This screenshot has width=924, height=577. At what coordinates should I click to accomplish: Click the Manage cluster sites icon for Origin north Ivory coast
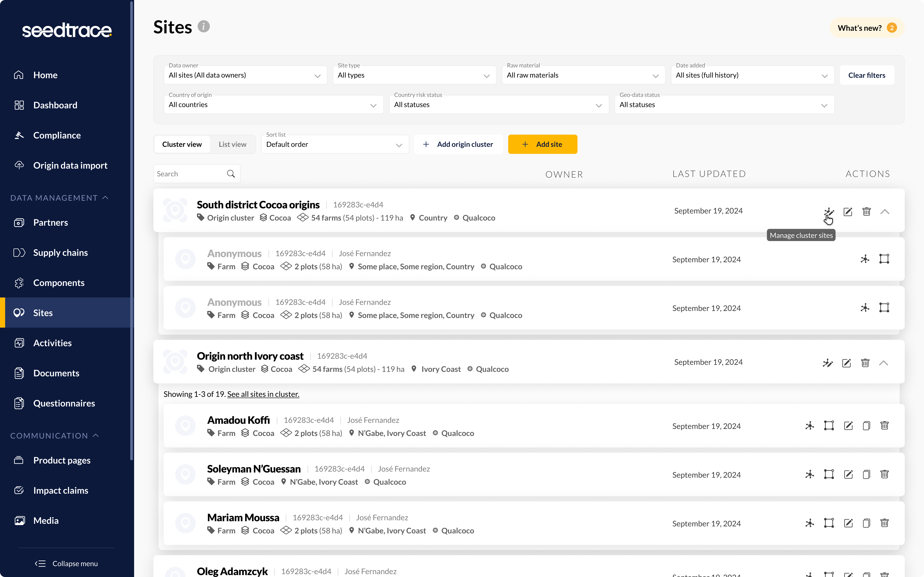tap(828, 363)
